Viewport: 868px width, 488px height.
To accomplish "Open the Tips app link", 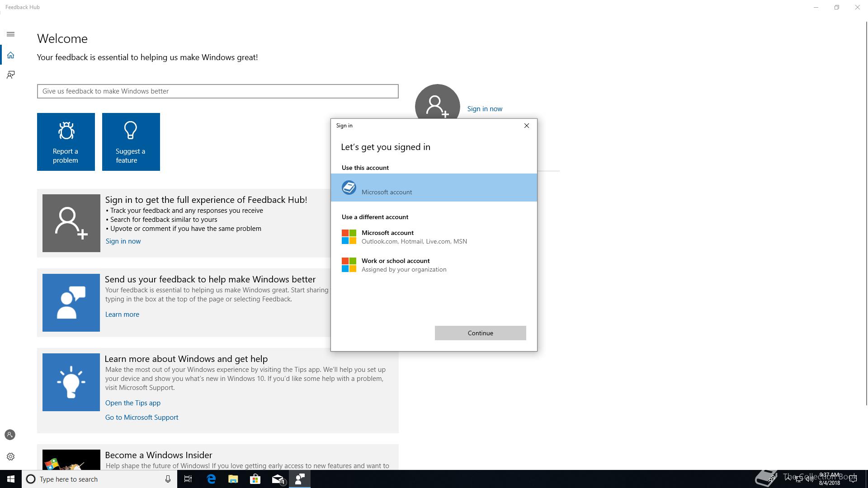I will coord(133,403).
